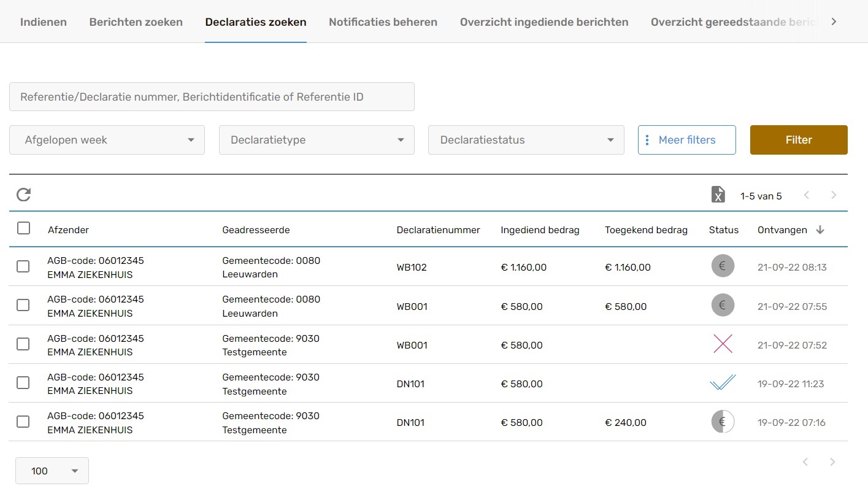Click the brown Filter button
The height and width of the screenshot is (502, 868).
tap(798, 140)
